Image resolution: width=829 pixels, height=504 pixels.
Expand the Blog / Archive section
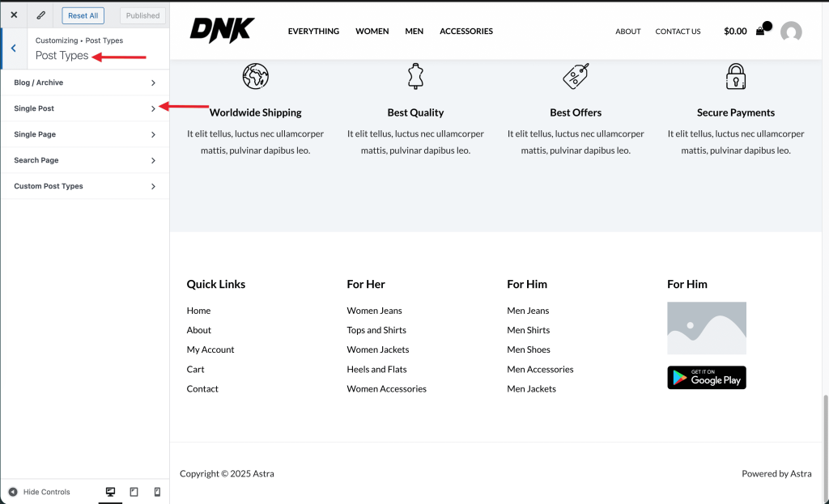point(84,83)
